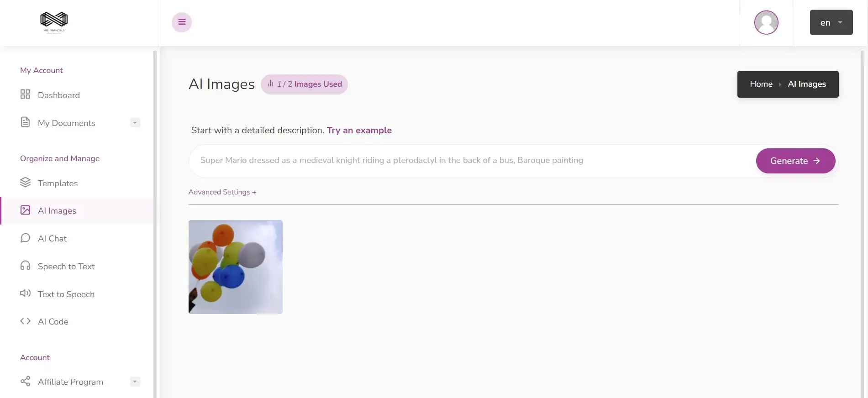
Task: Expand the Affiliate Program submenu arrow
Action: 135,382
